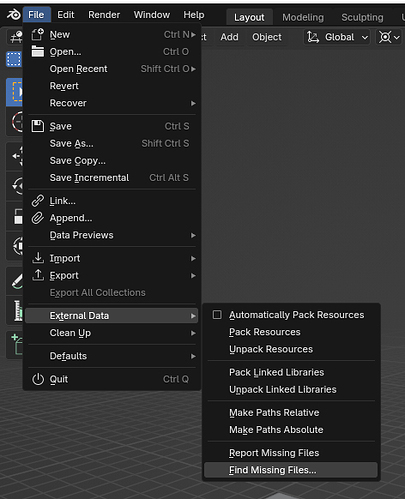The height and width of the screenshot is (499, 405).
Task: Click the editor type icon
Action: [x=15, y=37]
